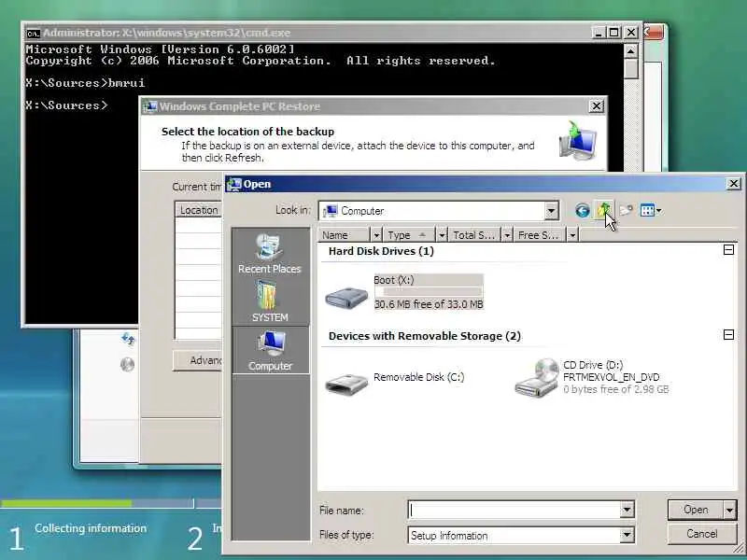The image size is (747, 560).
Task: Click the File name input field
Action: coord(514,510)
